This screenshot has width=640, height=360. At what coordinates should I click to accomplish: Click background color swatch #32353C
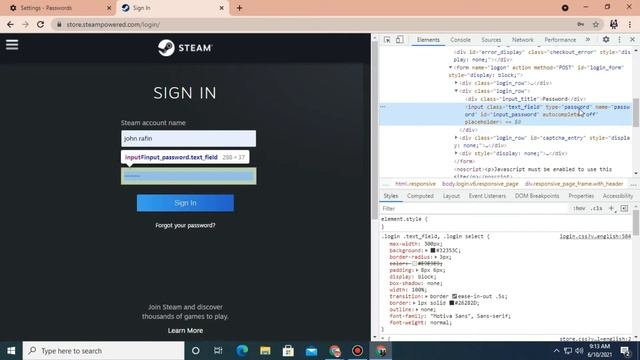433,250
